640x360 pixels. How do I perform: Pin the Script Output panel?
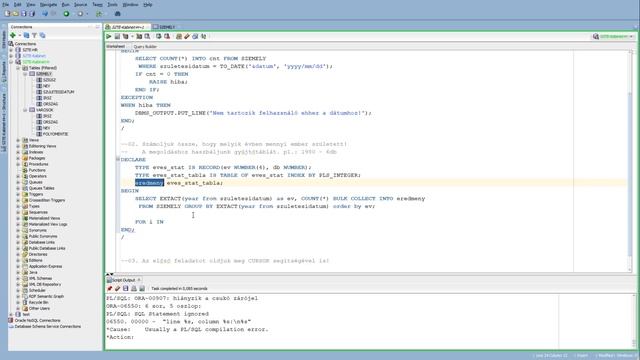[109, 289]
